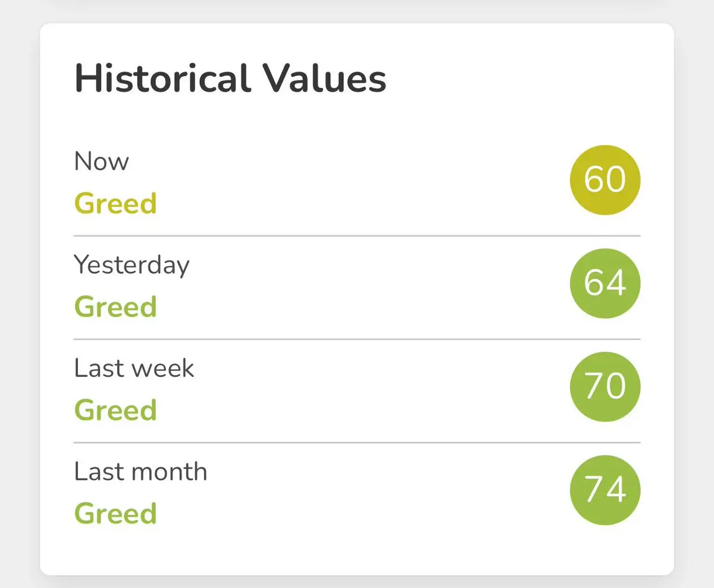Viewport: 714px width, 588px height.
Task: Click the number 74 in the Last month badge
Action: coord(605,490)
